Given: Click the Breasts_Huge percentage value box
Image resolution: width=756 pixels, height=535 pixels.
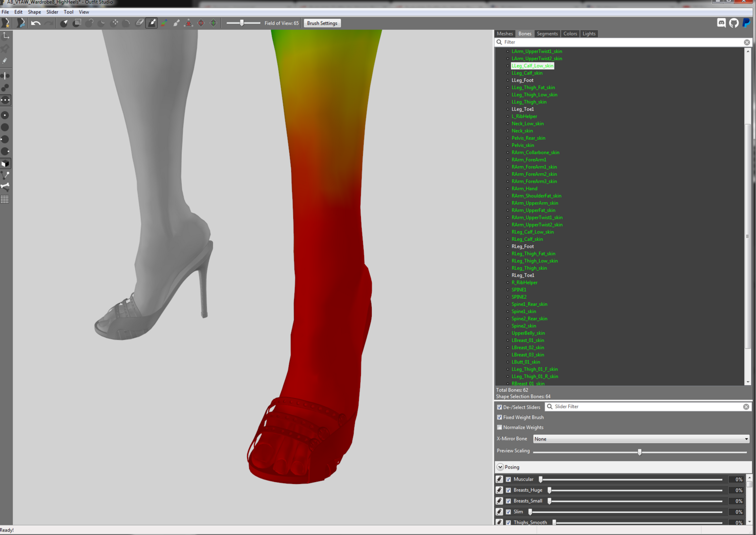Looking at the screenshot, I should (x=736, y=490).
